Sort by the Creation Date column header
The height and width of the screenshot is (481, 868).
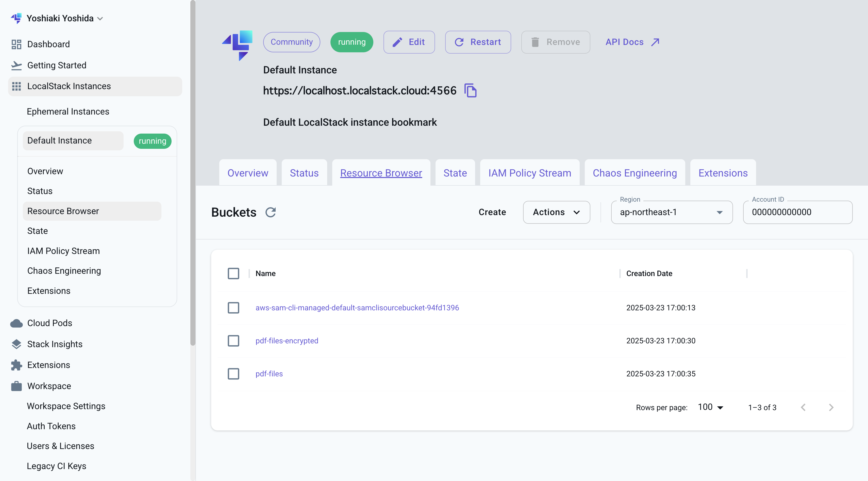pyautogui.click(x=649, y=273)
